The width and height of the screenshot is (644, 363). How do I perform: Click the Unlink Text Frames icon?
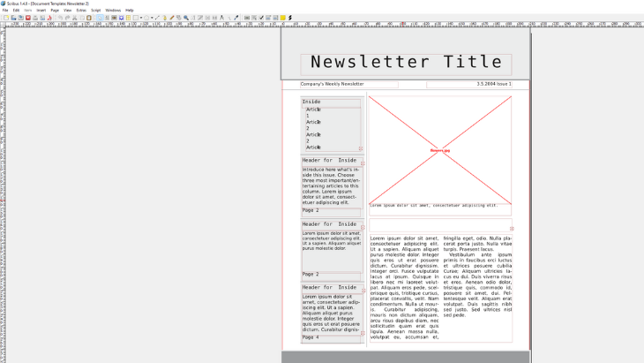click(x=214, y=18)
